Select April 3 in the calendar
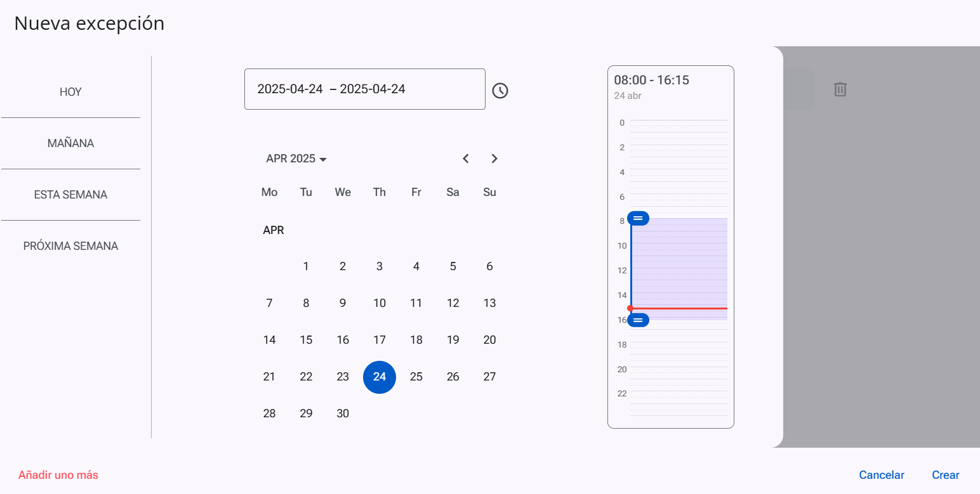 pos(380,266)
